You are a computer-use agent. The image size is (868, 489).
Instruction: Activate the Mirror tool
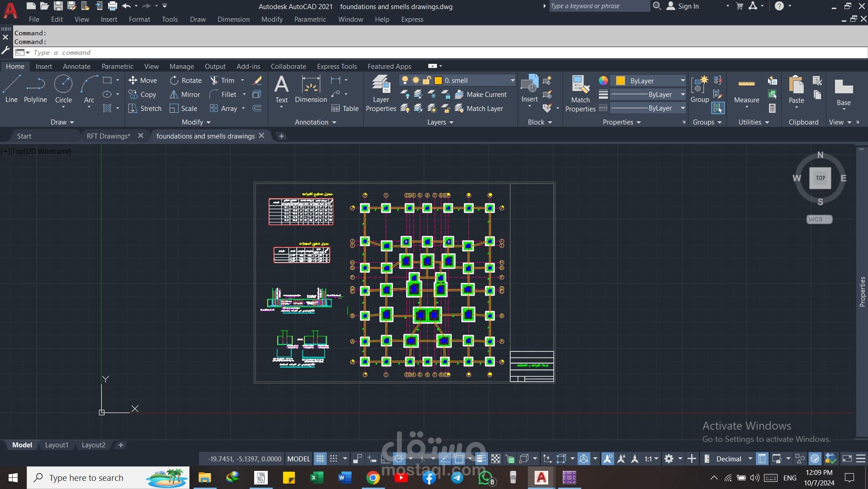pyautogui.click(x=185, y=94)
